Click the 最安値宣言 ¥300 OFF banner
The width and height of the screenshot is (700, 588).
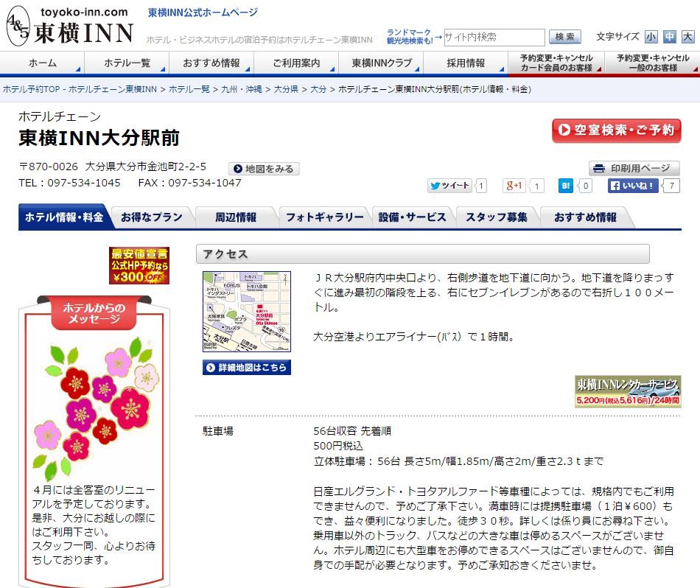[x=139, y=266]
